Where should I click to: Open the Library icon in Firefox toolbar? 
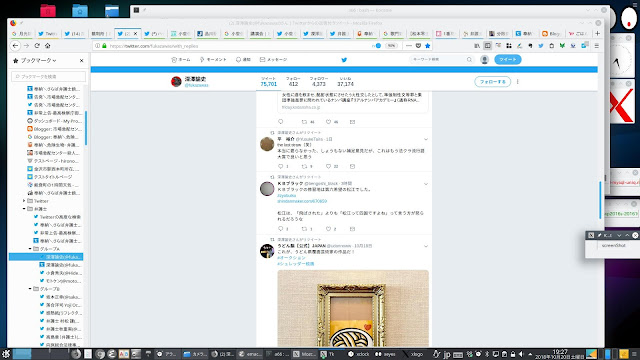477,46
